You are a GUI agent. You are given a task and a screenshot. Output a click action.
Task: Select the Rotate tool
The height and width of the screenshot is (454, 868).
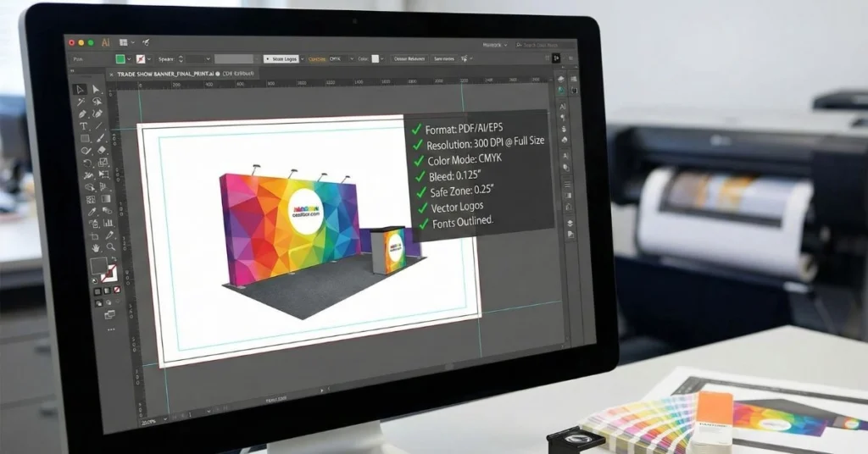(87, 163)
